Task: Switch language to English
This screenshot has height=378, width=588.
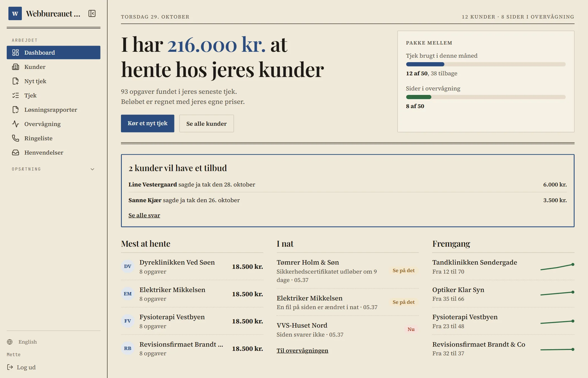Action: pyautogui.click(x=22, y=342)
